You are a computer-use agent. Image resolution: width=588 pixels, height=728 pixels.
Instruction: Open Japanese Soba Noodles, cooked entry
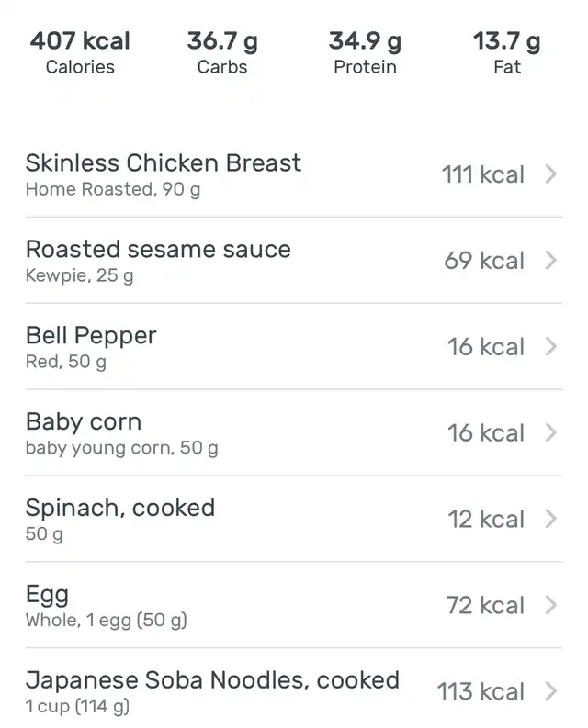[x=212, y=680]
